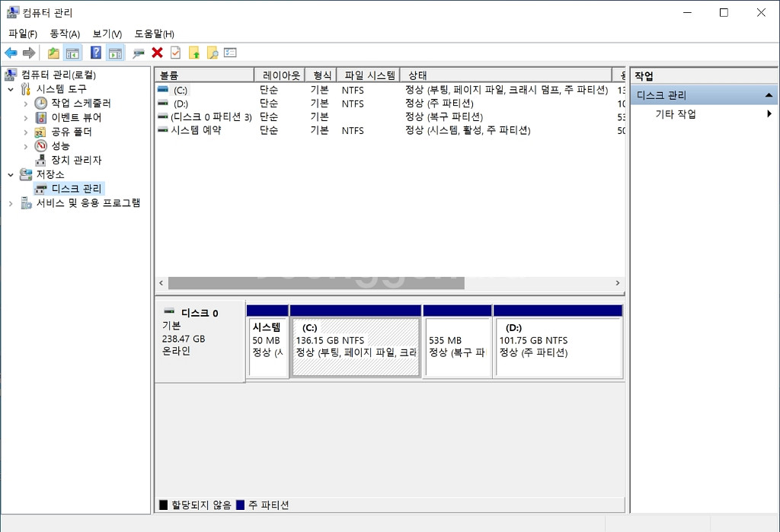Click the disk drive icon left of the red X

point(139,53)
